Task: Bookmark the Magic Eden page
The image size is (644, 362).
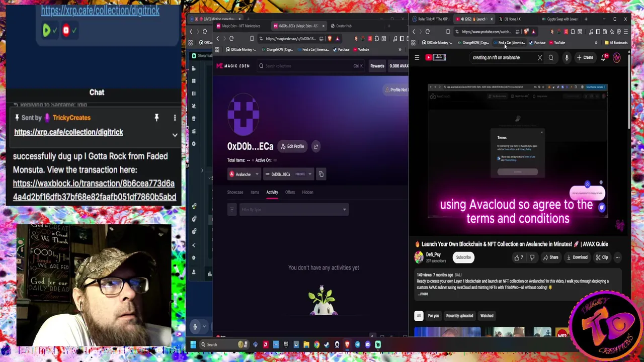Action: 252,39
